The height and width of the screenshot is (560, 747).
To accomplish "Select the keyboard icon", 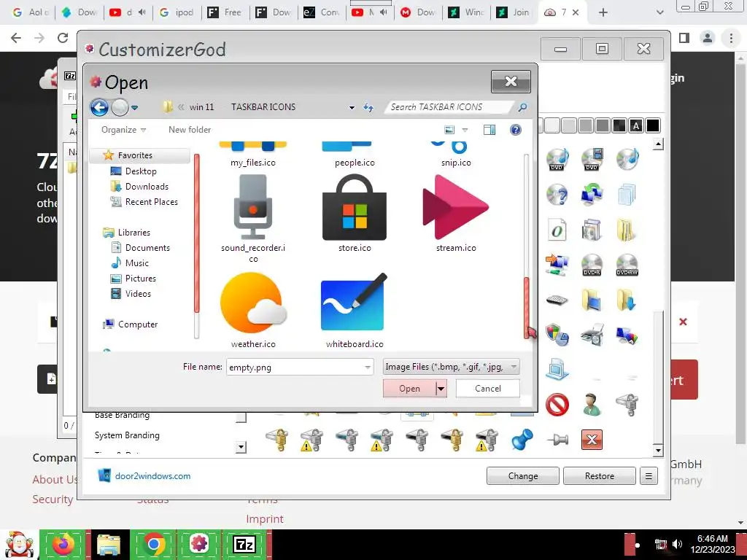I will [557, 300].
